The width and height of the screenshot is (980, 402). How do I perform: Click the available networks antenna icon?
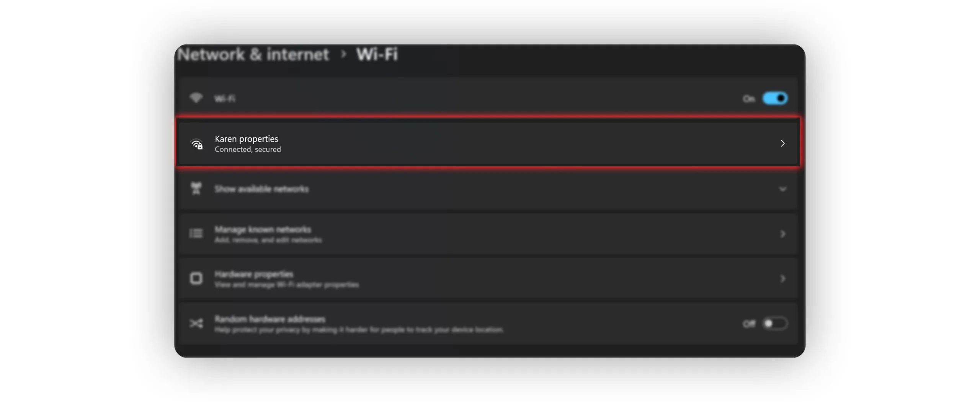pos(196,188)
